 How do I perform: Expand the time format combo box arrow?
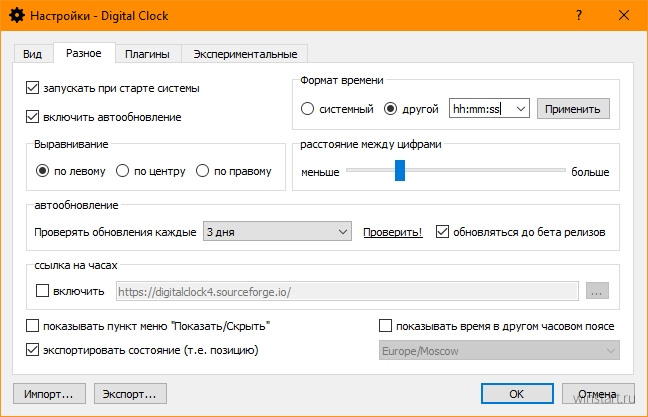[x=521, y=109]
